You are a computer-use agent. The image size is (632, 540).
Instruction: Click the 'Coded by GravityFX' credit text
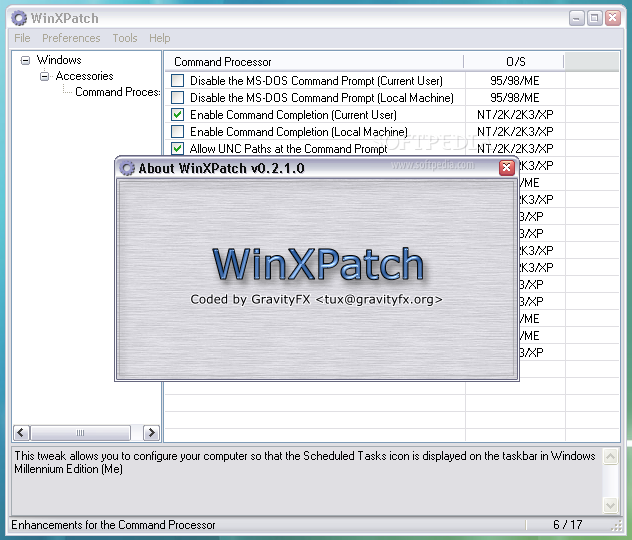tap(316, 299)
